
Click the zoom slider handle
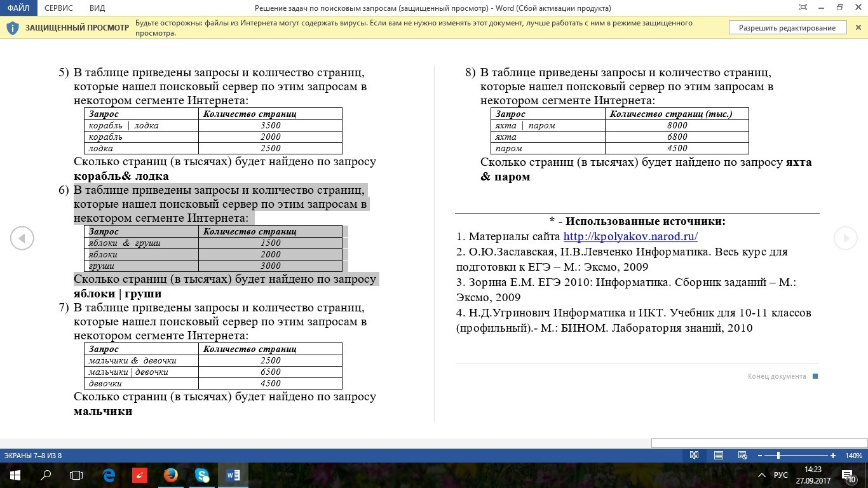coord(778,455)
